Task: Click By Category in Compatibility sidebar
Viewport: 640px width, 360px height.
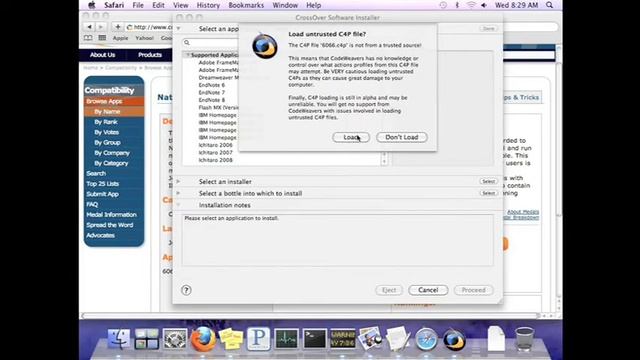Action: pyautogui.click(x=111, y=163)
